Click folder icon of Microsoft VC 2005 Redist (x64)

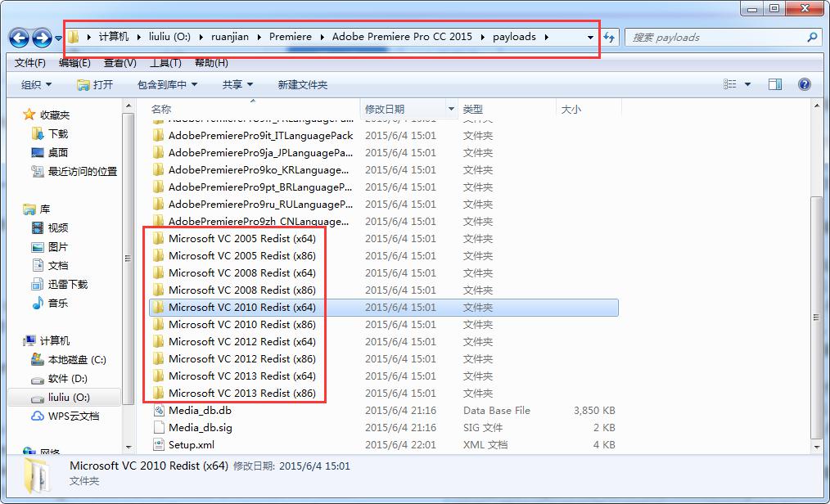coord(158,239)
